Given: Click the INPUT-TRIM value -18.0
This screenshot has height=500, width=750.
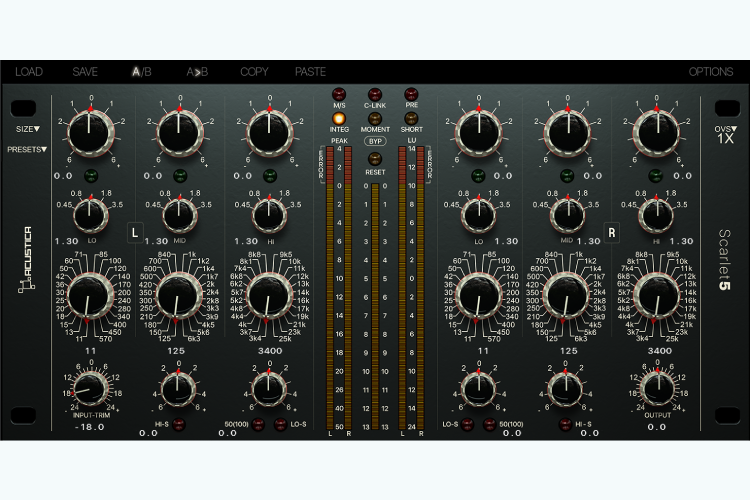Looking at the screenshot, I should [x=89, y=427].
